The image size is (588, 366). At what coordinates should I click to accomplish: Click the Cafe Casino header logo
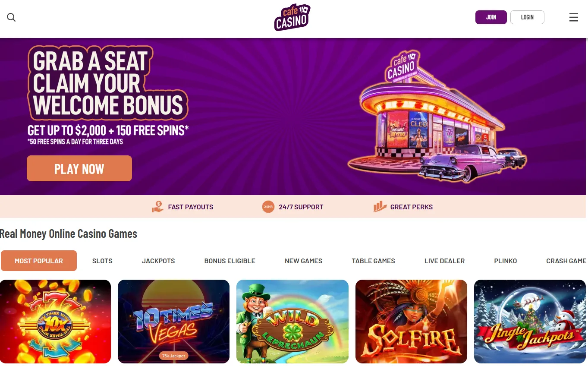[292, 17]
